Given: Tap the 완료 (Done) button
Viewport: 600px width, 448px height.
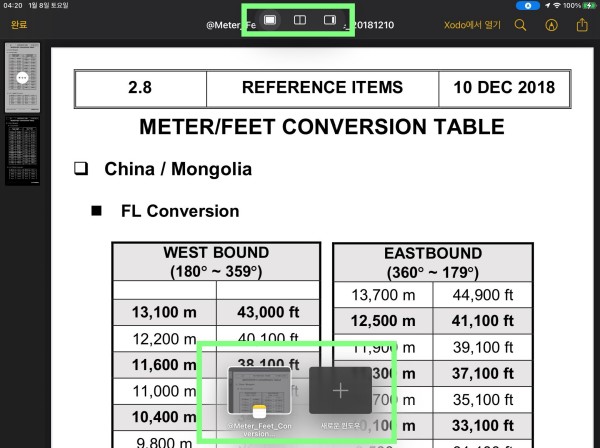Looking at the screenshot, I should pos(18,25).
